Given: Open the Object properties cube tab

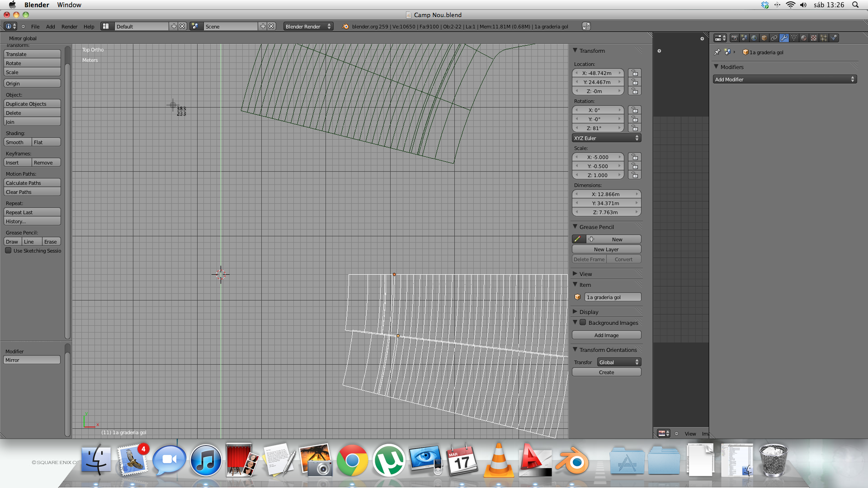Looking at the screenshot, I should (x=764, y=38).
